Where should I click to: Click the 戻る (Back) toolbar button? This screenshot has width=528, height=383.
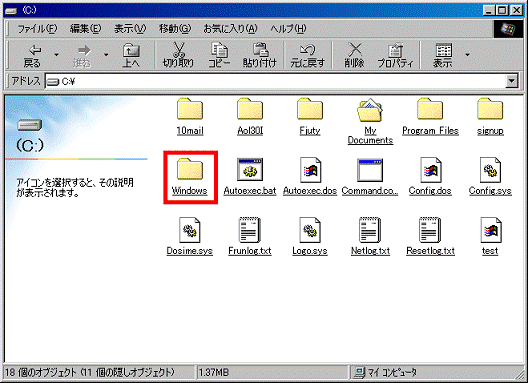[32, 55]
